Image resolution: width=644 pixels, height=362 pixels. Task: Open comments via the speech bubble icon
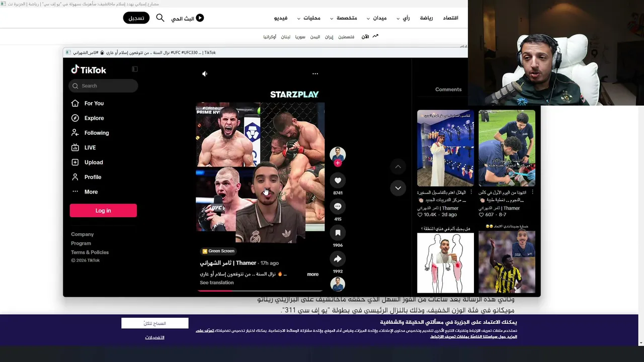pos(338,207)
